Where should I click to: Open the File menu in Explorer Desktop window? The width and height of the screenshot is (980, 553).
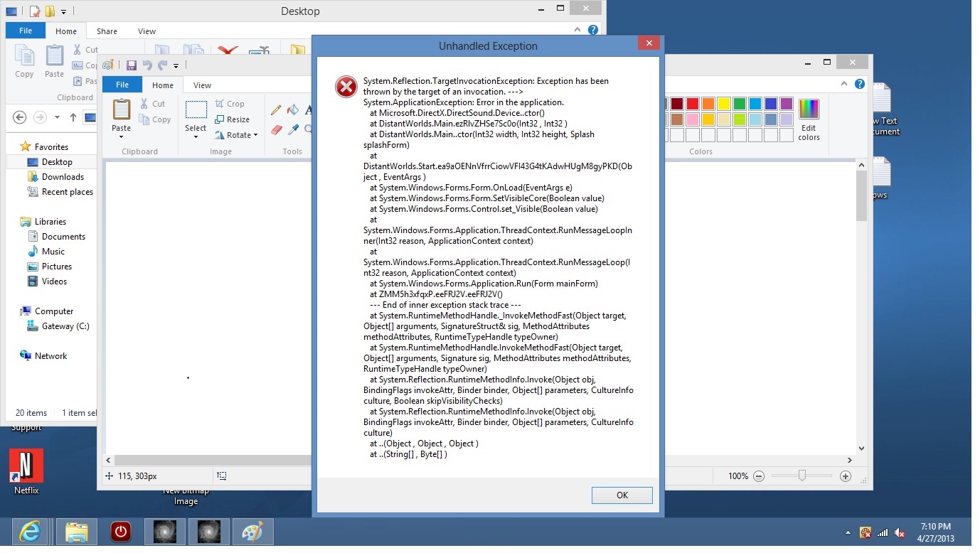26,31
